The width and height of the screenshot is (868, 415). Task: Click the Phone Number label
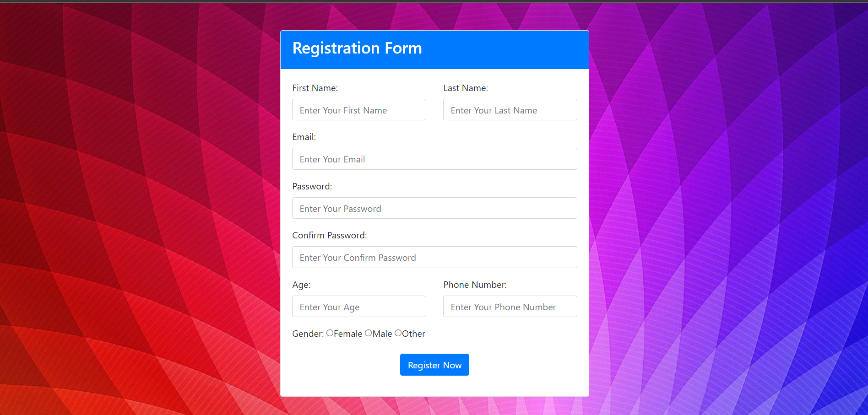click(475, 285)
